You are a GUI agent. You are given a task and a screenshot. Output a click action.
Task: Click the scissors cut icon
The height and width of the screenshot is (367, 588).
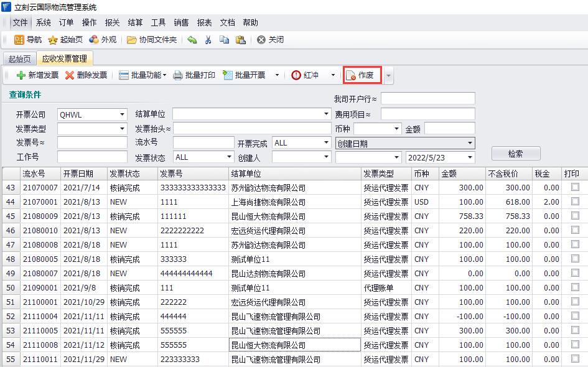208,40
